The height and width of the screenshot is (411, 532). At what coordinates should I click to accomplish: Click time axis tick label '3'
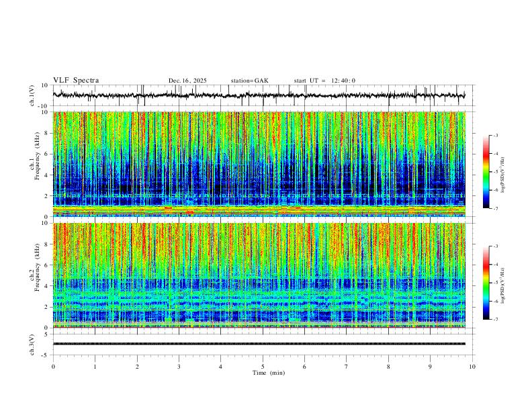pos(179,367)
